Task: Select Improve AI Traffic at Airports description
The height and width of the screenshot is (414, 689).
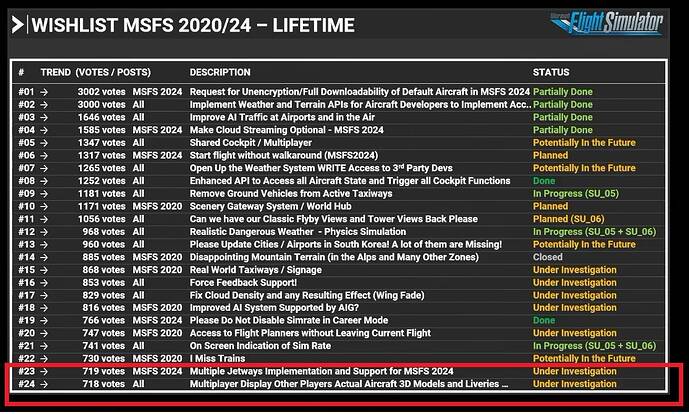Action: pos(282,117)
